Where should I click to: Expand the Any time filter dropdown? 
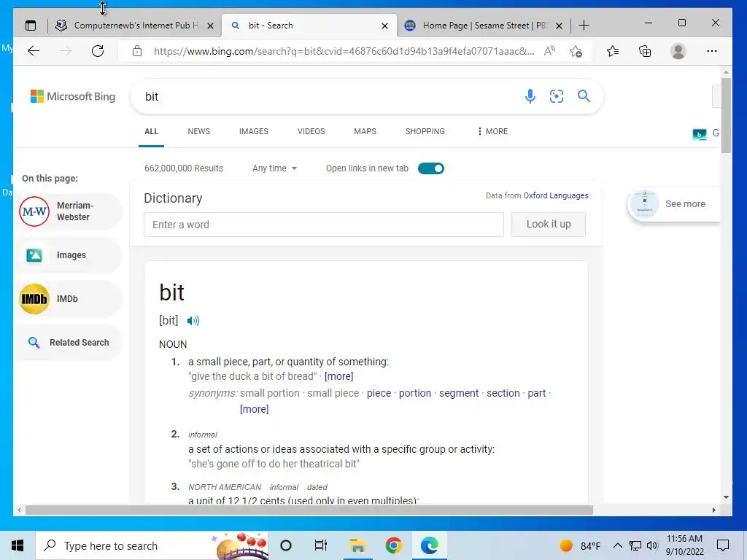(x=274, y=168)
